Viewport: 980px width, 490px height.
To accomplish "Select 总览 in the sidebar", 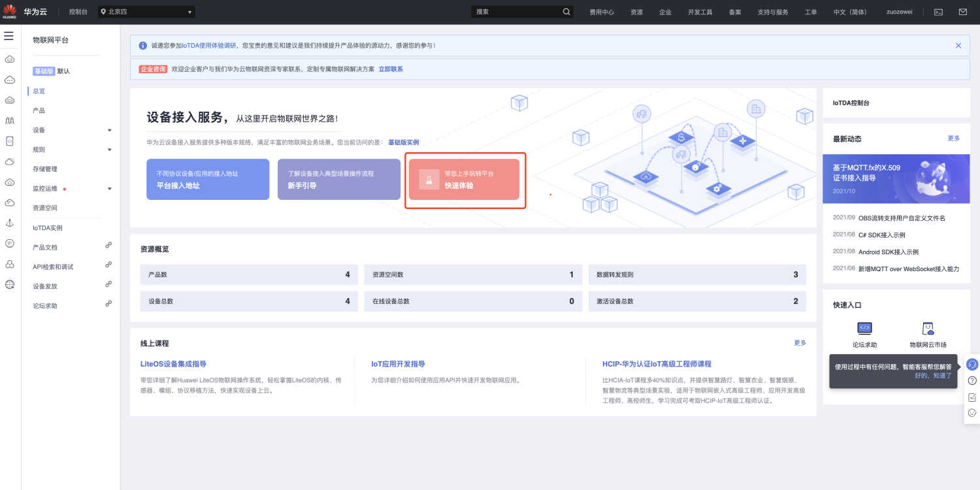I will pyautogui.click(x=39, y=91).
